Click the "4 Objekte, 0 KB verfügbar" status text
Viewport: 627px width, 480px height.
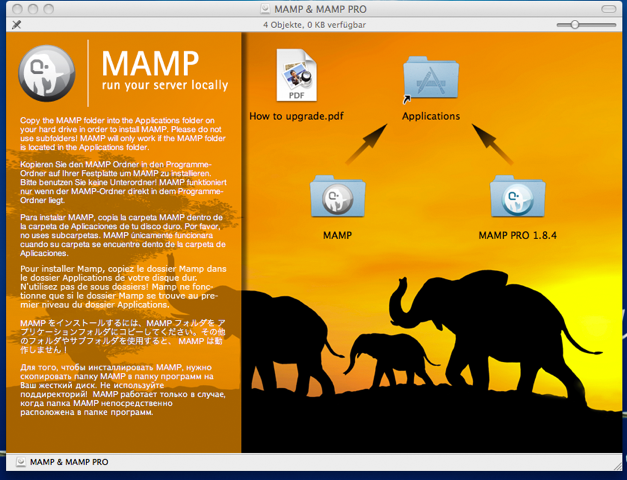(314, 25)
